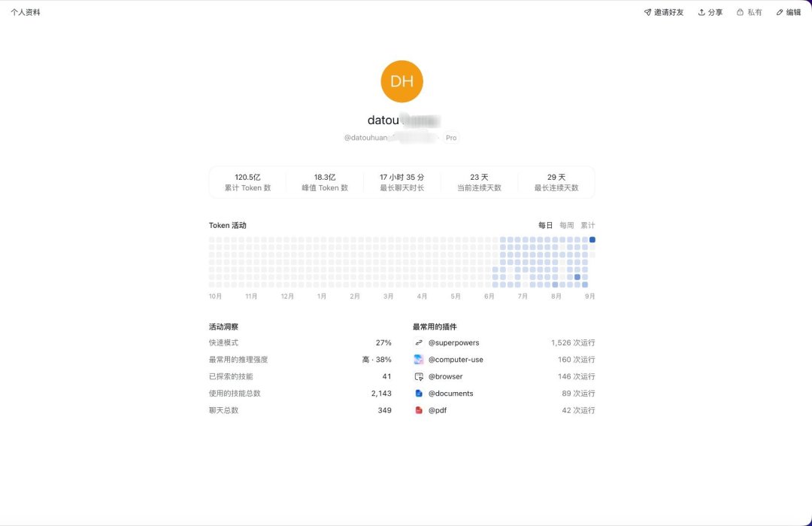The image size is (812, 526).
Task: Click the @superpowers plugin name
Action: point(453,342)
